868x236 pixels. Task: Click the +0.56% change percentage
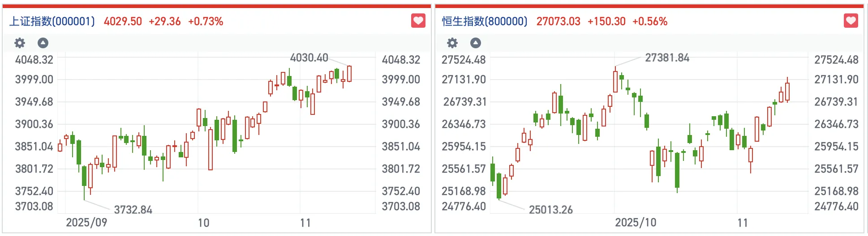(x=650, y=21)
